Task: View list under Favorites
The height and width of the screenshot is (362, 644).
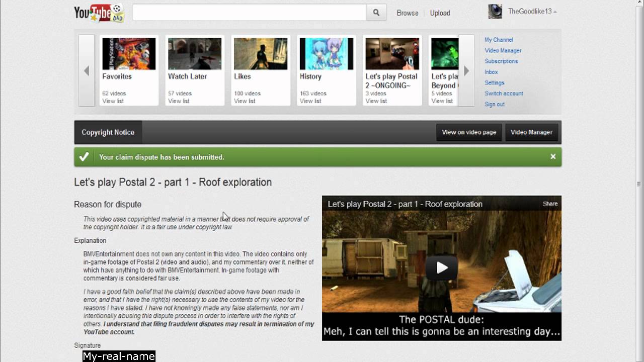Action: pos(113,101)
